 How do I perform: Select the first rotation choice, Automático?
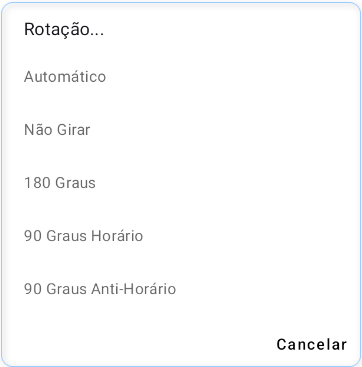point(181,77)
